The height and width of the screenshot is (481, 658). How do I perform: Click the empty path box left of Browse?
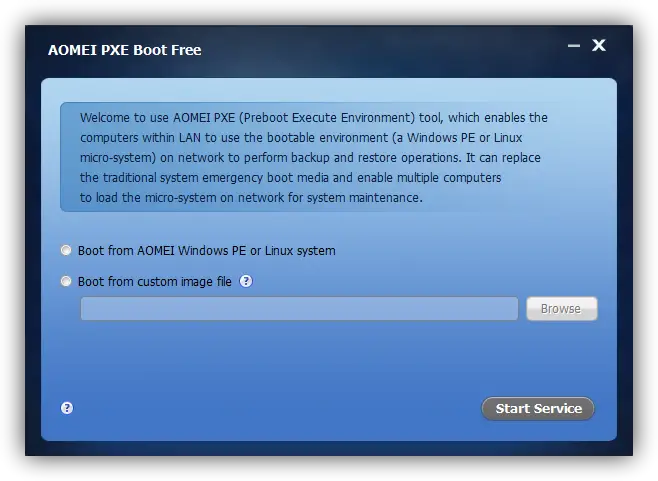(299, 308)
